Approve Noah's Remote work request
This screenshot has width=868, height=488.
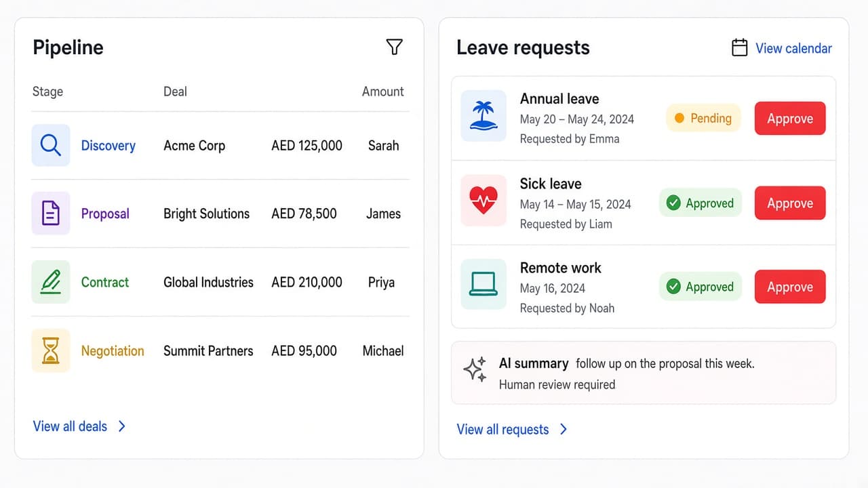pyautogui.click(x=790, y=287)
